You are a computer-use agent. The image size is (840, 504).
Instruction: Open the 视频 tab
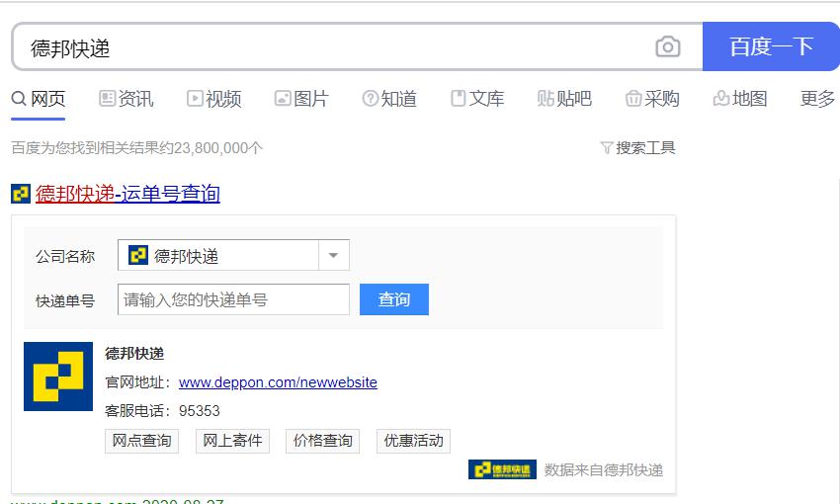click(214, 99)
